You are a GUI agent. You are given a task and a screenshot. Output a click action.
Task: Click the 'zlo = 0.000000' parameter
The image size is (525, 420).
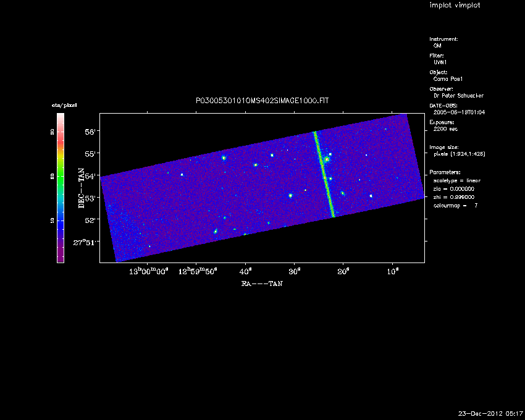click(x=454, y=189)
